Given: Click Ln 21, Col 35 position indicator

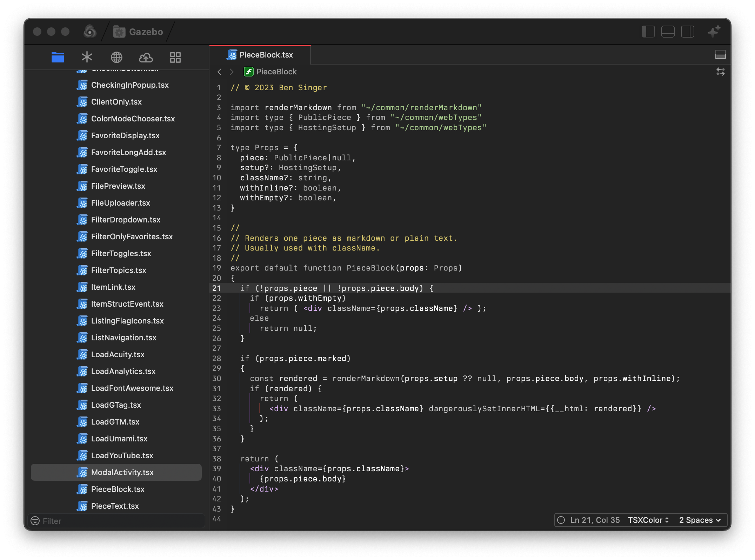Looking at the screenshot, I should point(595,520).
